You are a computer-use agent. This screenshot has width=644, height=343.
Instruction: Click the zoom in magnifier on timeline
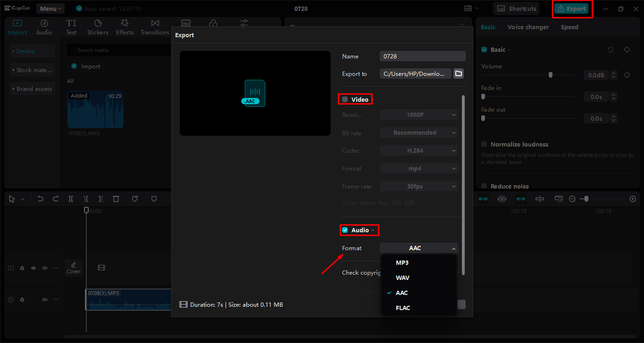633,199
